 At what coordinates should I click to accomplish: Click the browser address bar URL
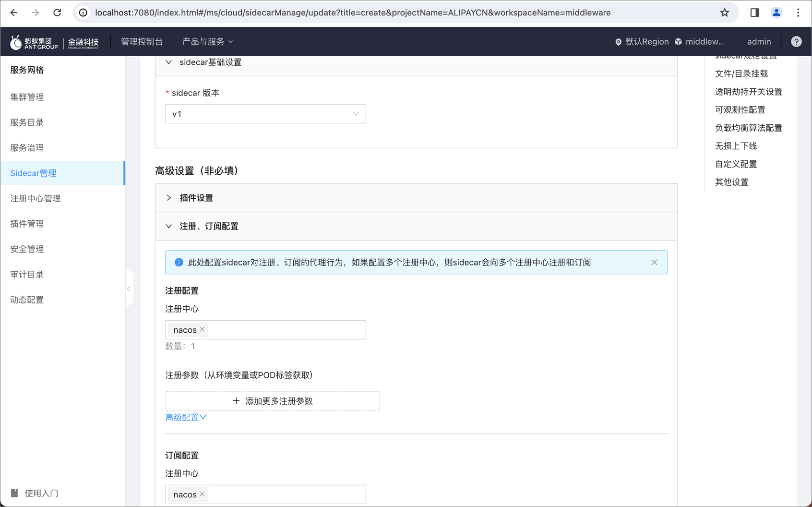(x=353, y=13)
